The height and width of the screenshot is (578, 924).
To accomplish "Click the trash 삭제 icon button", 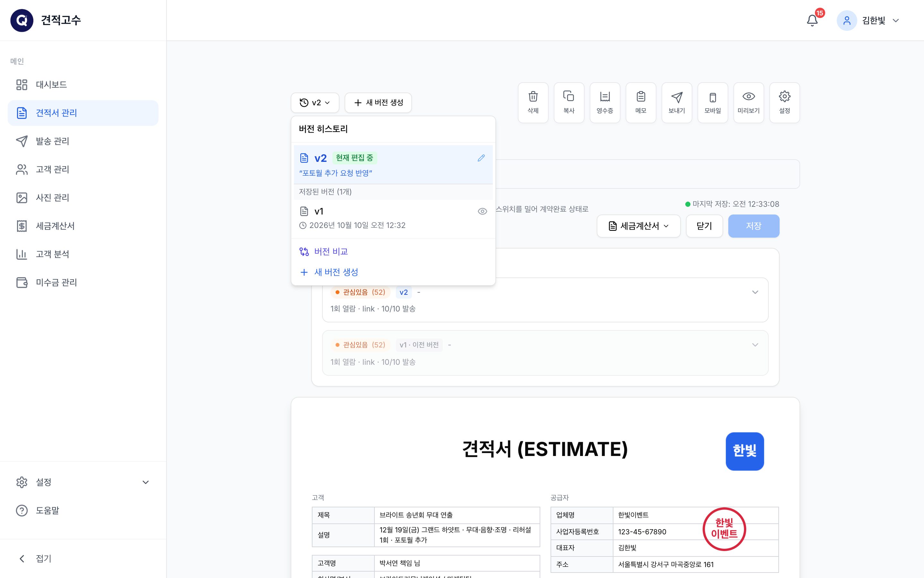I will 533,102.
